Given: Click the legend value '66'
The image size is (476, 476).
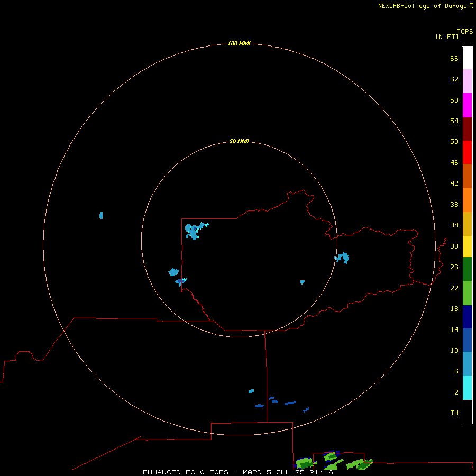Looking at the screenshot, I should [454, 58].
